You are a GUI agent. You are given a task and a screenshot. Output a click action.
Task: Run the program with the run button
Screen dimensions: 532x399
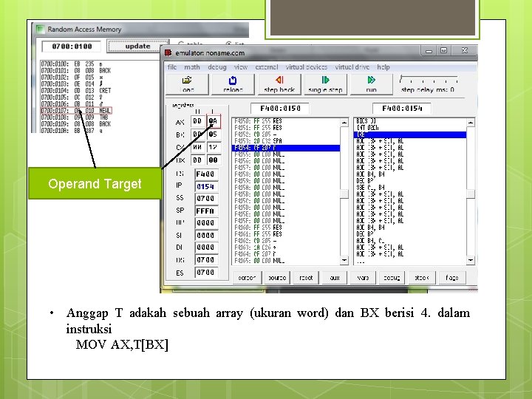pyautogui.click(x=371, y=84)
